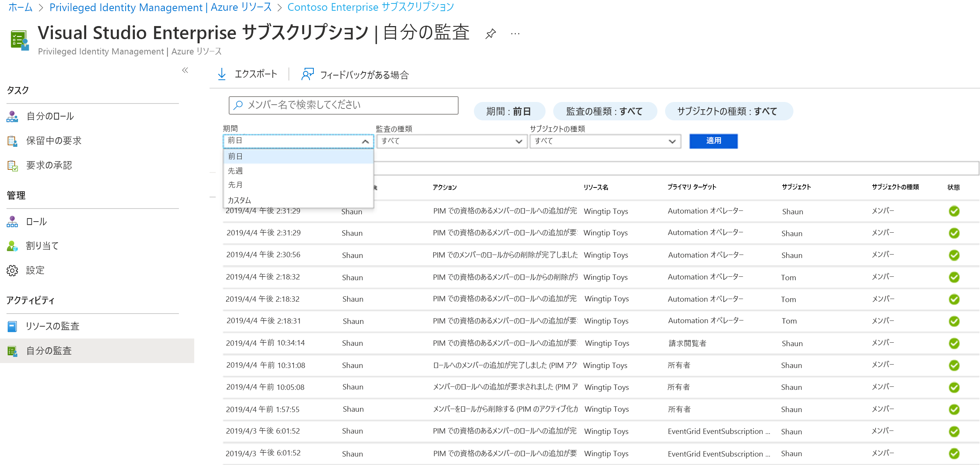Click the 自分のロール sidebar icon
The image size is (980, 465).
pyautogui.click(x=12, y=117)
